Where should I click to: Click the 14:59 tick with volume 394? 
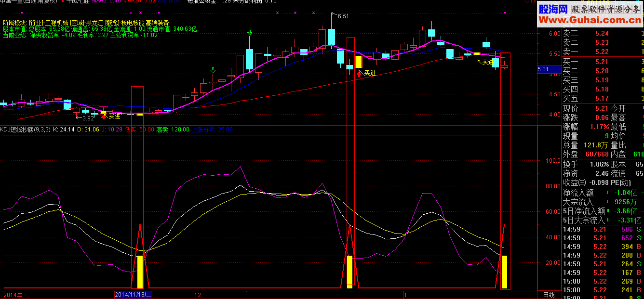tap(603, 247)
